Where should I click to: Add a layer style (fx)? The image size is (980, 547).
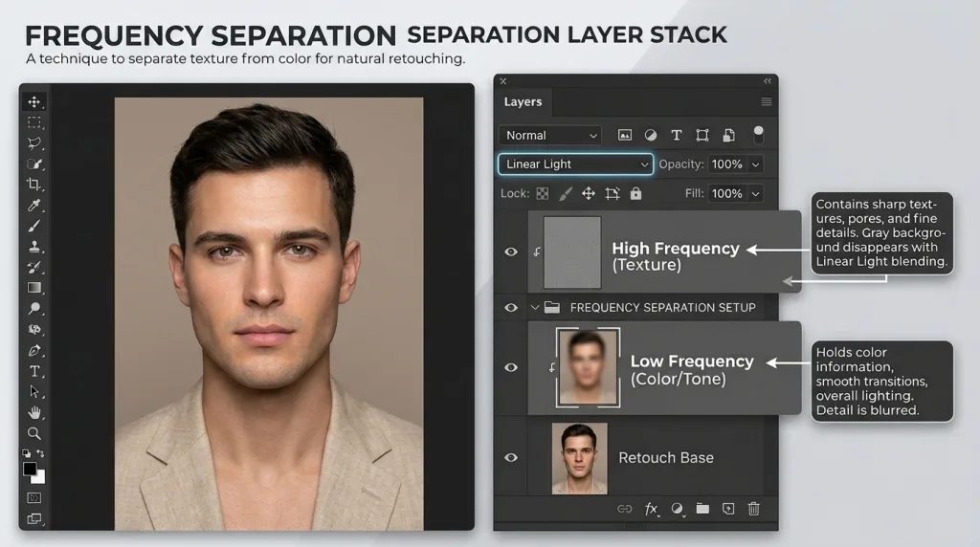click(651, 509)
